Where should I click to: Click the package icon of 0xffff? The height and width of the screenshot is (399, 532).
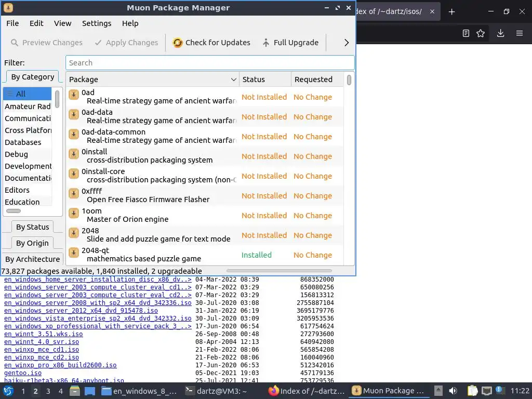(74, 193)
